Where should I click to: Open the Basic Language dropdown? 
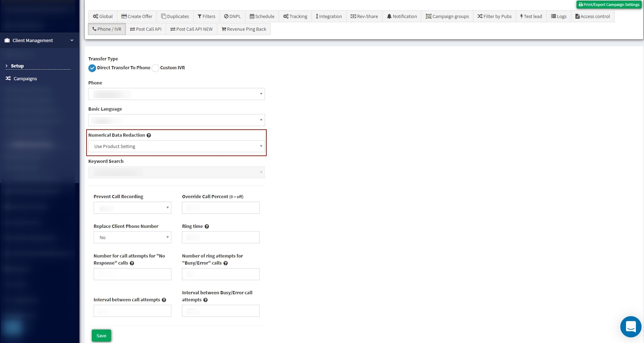tap(176, 120)
